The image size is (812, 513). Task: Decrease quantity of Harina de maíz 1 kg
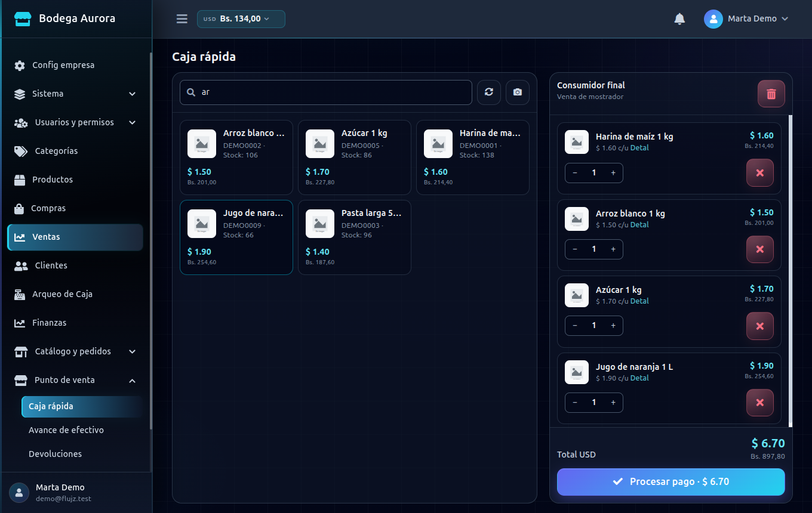(x=575, y=173)
